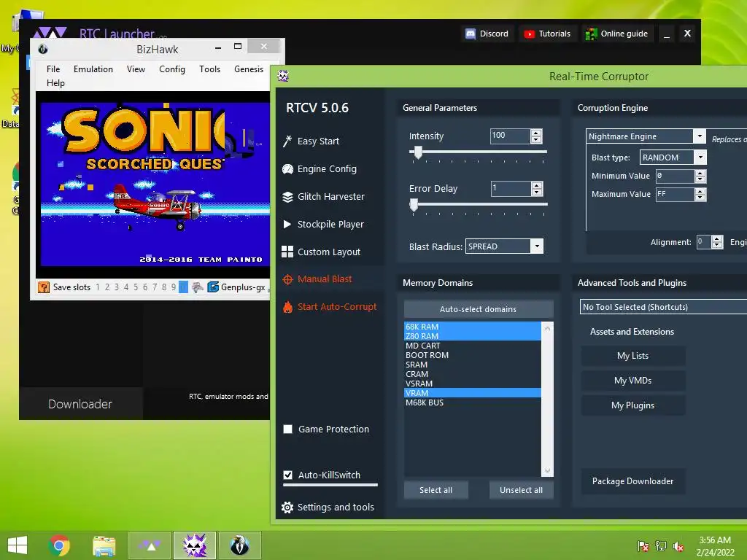747x560 pixels.
Task: Toggle VRAM memory domain
Action: pos(473,393)
